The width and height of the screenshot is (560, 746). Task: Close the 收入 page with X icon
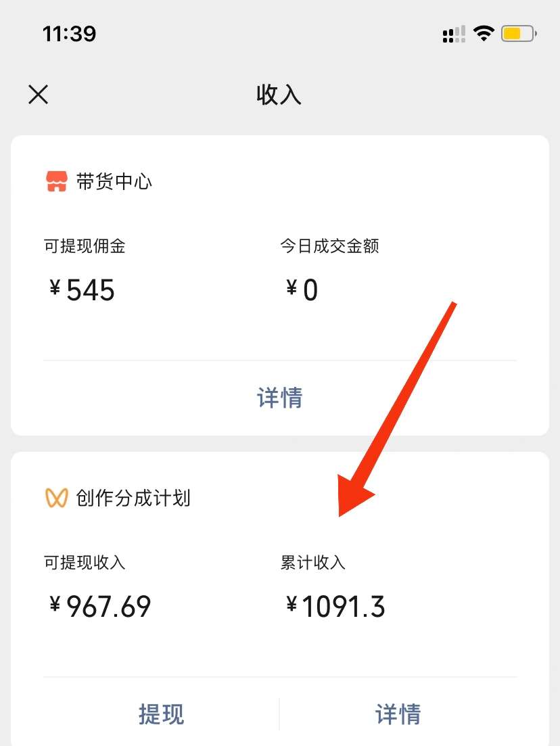coord(38,94)
